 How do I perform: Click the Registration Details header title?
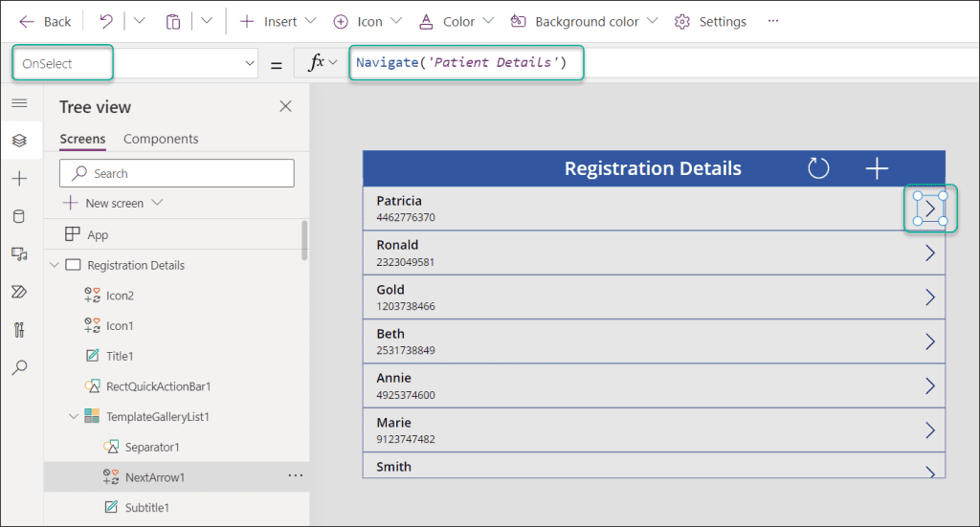(653, 168)
